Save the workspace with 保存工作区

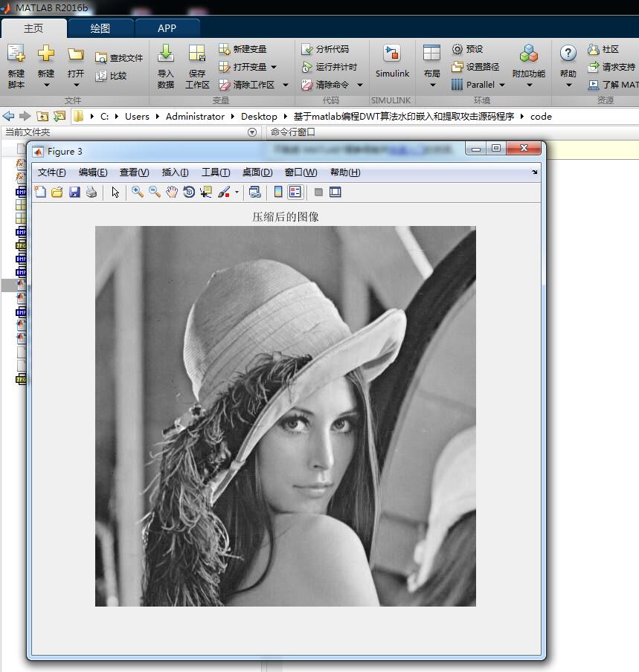coord(197,65)
